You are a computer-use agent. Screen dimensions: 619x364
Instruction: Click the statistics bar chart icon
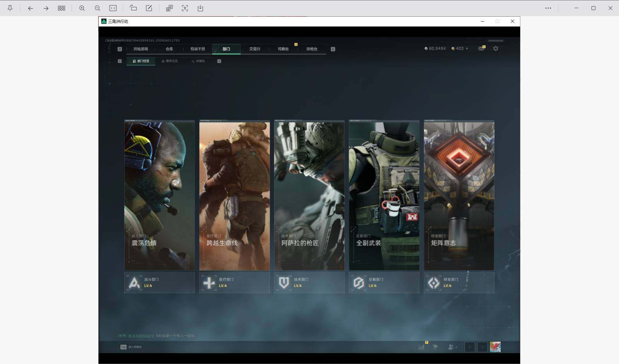(x=421, y=347)
